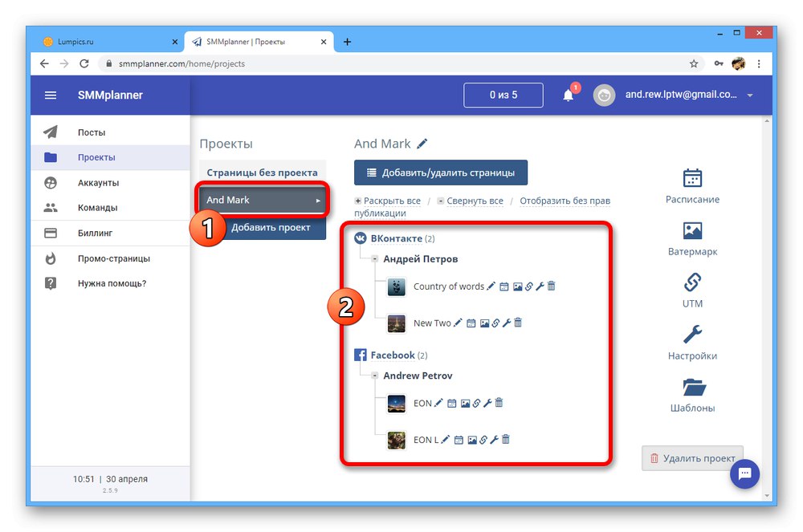Click the Facebook group heading
803x532 pixels.
(393, 355)
